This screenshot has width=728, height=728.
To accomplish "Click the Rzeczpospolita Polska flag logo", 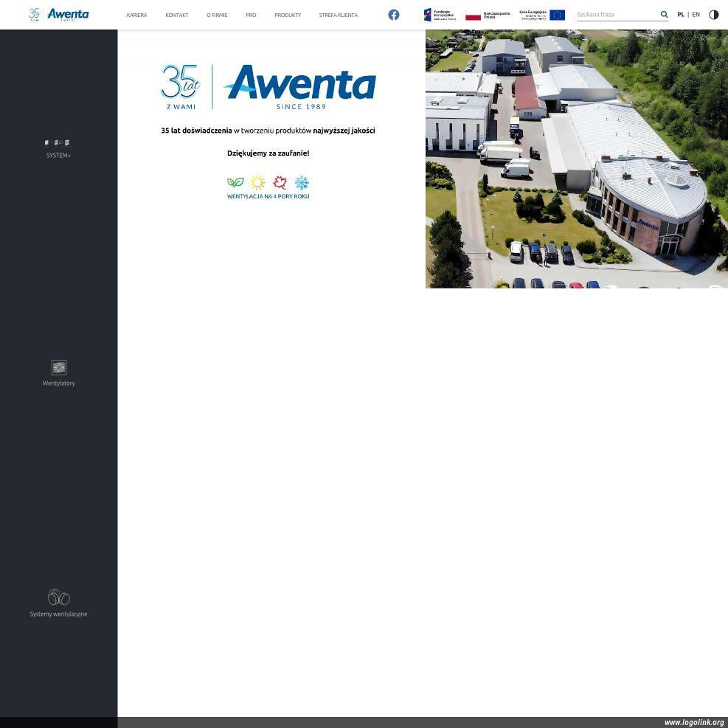I will [x=488, y=15].
